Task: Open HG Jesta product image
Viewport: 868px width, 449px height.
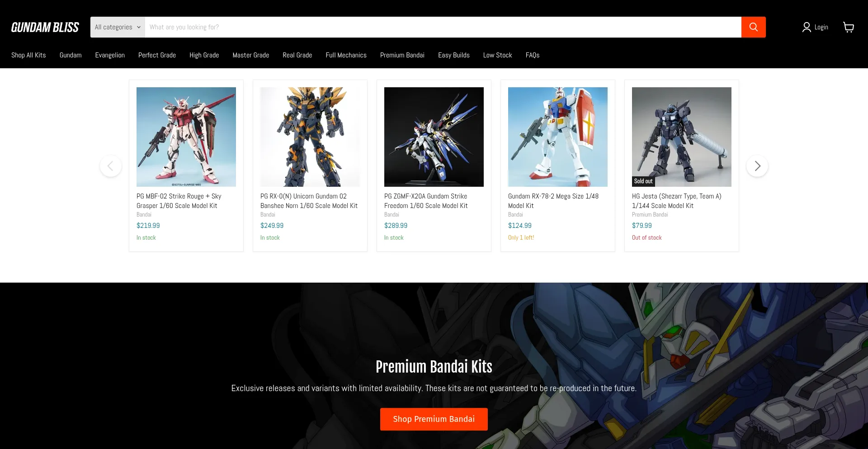Action: 682,137
